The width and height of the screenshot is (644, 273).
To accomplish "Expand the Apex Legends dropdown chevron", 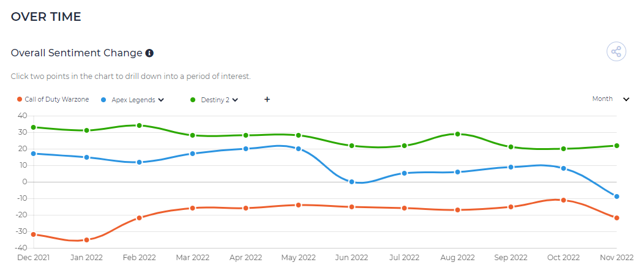I will pyautogui.click(x=161, y=100).
